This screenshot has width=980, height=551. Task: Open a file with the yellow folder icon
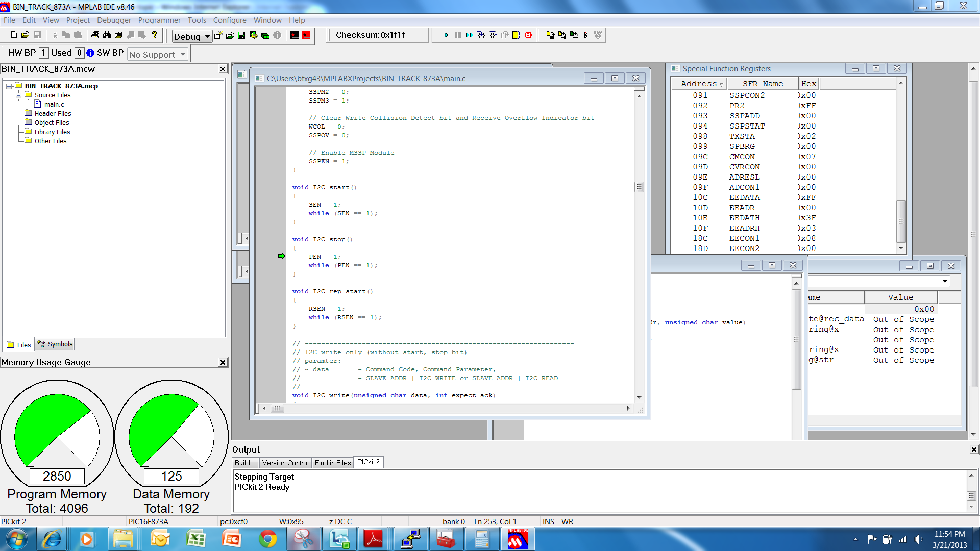point(25,35)
